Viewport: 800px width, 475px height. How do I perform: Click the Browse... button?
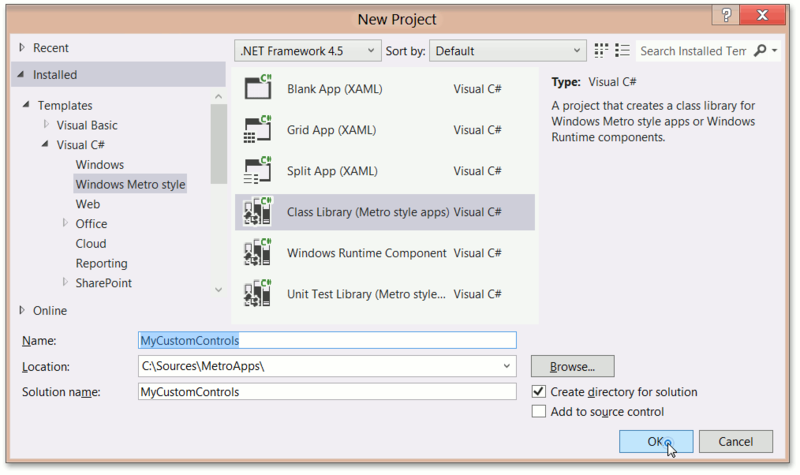572,366
